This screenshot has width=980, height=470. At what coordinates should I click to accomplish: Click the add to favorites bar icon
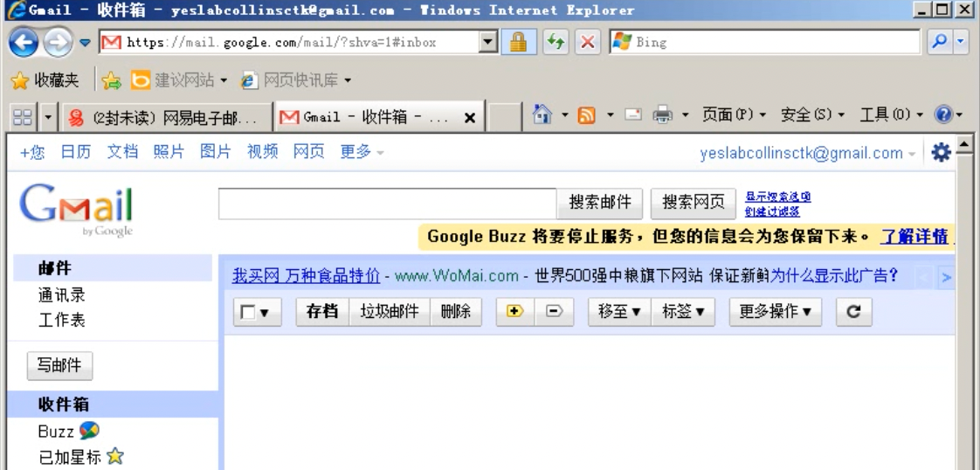pyautogui.click(x=111, y=80)
